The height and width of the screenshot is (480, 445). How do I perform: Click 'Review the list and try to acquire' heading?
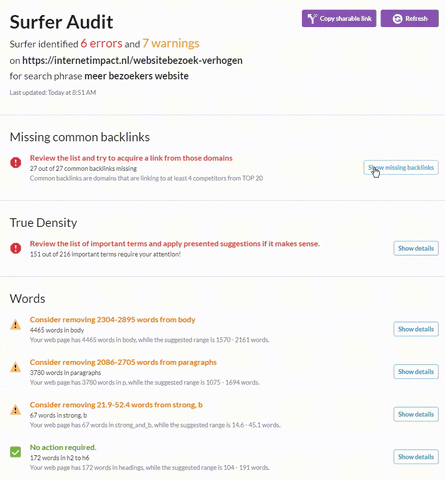point(131,158)
